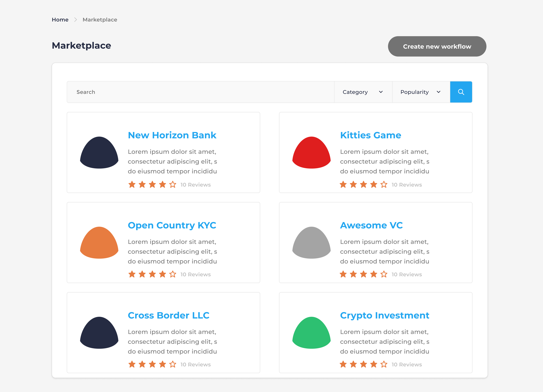Click Crypto Investment's green dome logo

tap(311, 333)
